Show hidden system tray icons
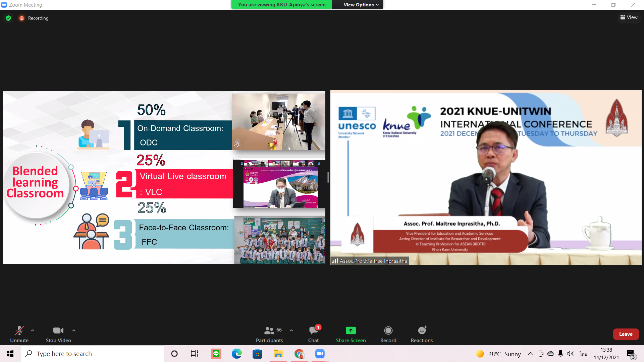Screen dimensions: 644x362 pyautogui.click(x=531, y=354)
